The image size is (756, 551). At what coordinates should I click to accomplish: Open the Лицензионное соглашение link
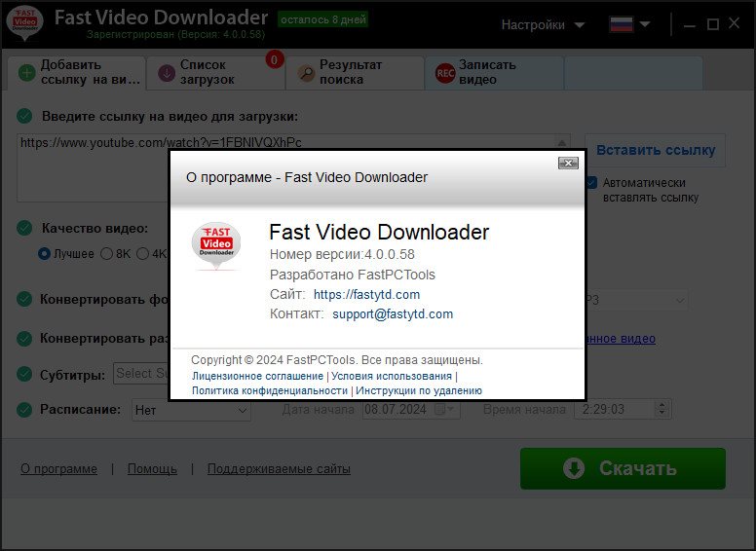tap(257, 376)
